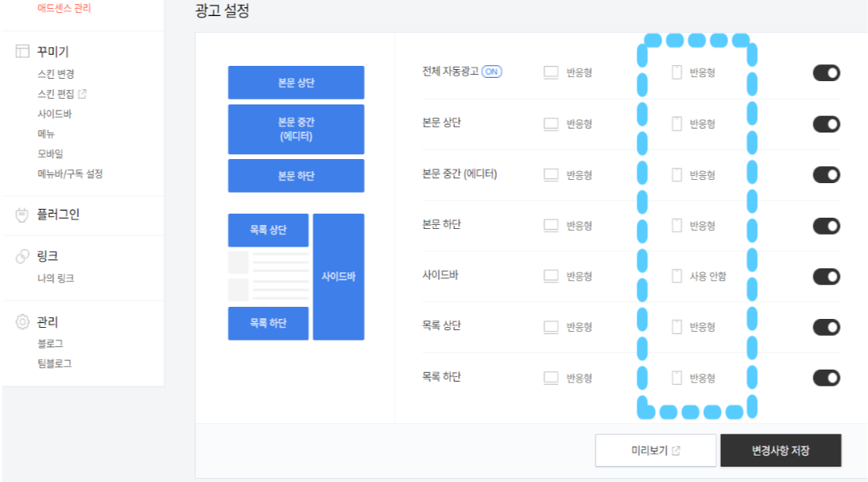The image size is (868, 482).
Task: Click the desktop icon in 목록 하단 row
Action: click(x=551, y=377)
